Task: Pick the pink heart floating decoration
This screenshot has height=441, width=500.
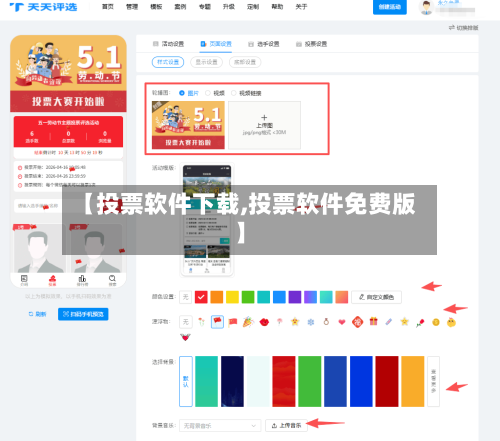Action: coord(342,322)
